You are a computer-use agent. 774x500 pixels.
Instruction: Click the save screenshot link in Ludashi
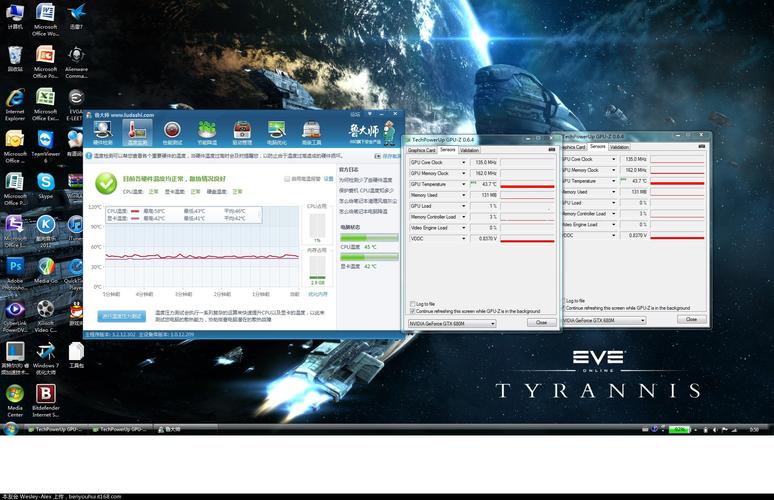pyautogui.click(x=388, y=156)
